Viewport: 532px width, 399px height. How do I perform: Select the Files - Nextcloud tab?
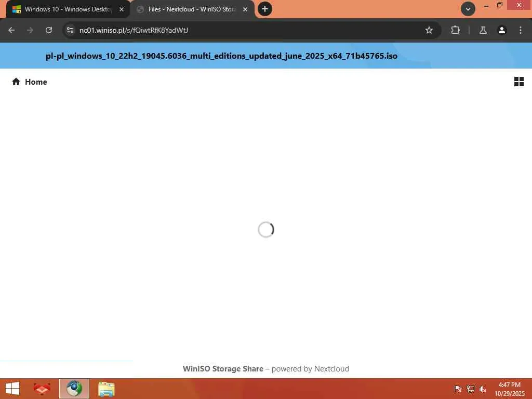[192, 9]
